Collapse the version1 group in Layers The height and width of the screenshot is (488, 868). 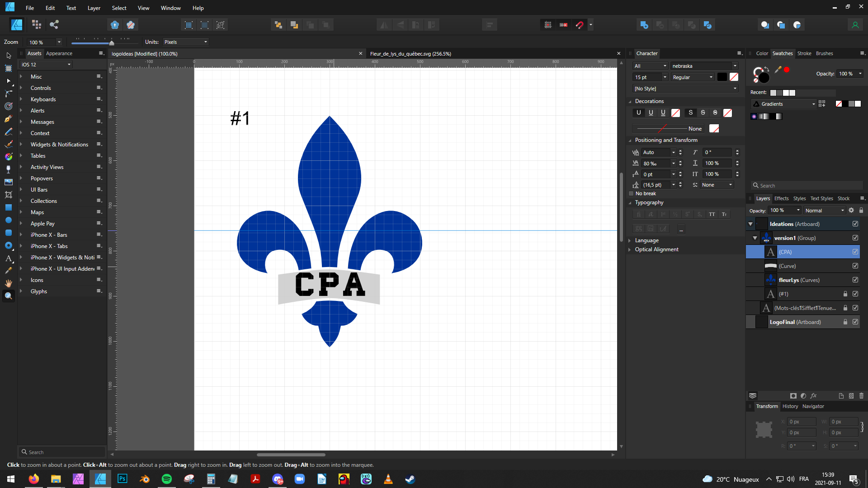tap(755, 238)
